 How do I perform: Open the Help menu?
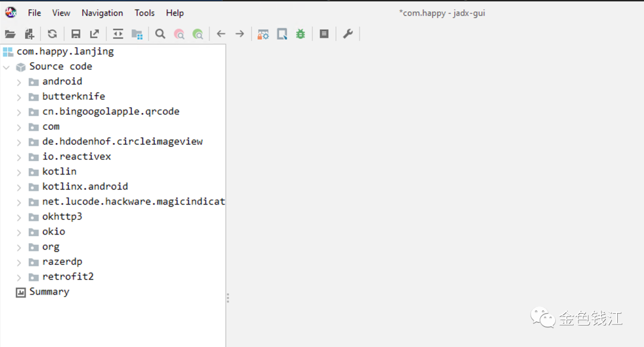click(175, 13)
